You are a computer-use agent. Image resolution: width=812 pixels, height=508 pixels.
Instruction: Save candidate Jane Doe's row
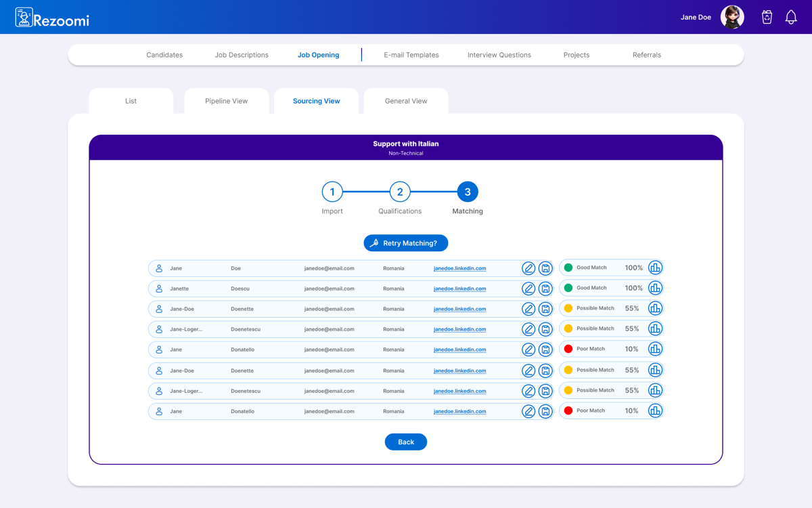(545, 268)
